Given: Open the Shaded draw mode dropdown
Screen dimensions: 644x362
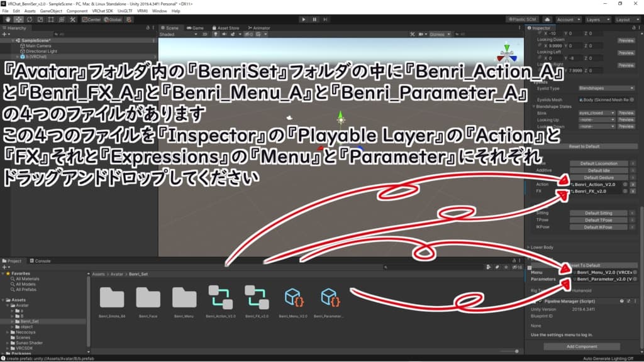Looking at the screenshot, I should pyautogui.click(x=179, y=34).
